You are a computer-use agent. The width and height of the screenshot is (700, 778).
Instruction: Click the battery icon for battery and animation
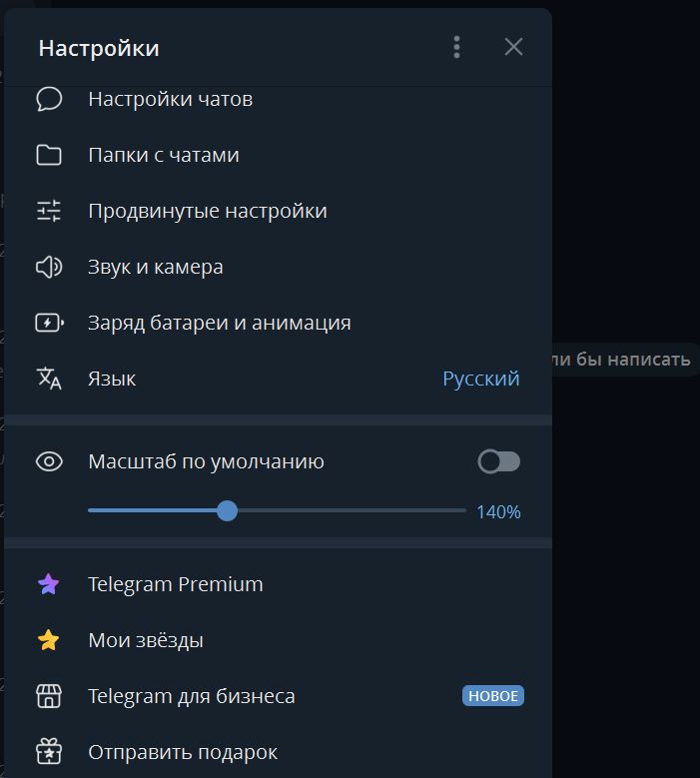click(x=49, y=323)
